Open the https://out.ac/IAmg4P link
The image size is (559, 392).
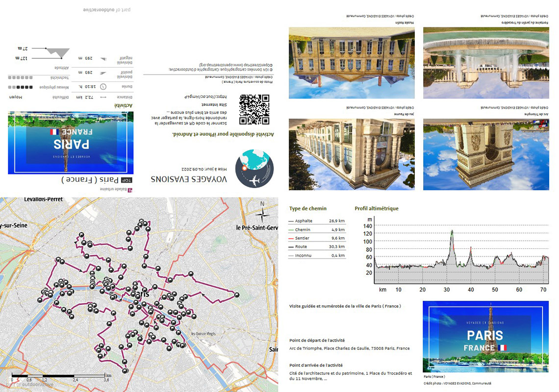point(205,96)
